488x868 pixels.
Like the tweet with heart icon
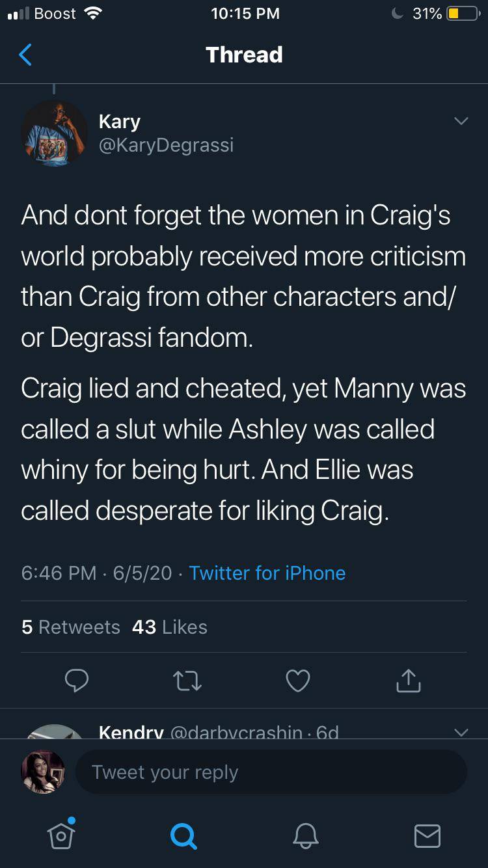[298, 681]
